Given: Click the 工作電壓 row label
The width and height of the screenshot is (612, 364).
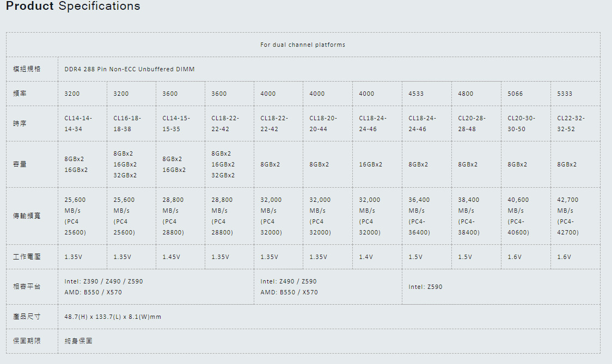Looking at the screenshot, I should [x=27, y=257].
